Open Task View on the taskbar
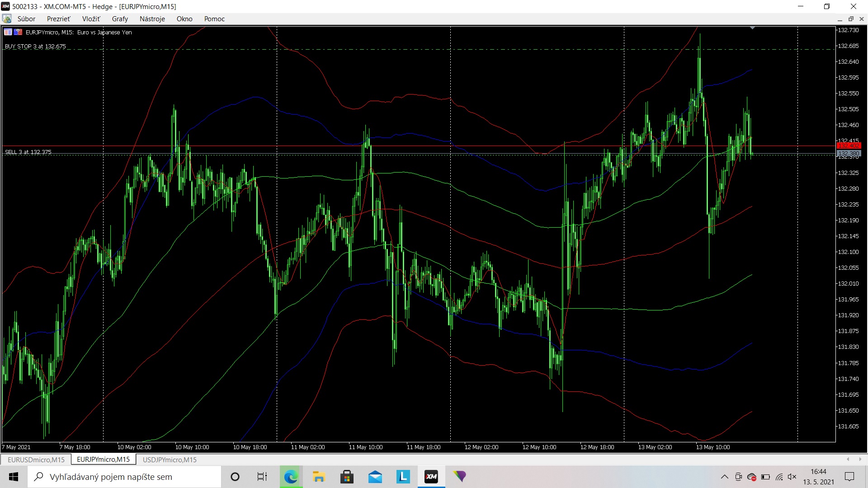The height and width of the screenshot is (488, 868). pos(262,477)
